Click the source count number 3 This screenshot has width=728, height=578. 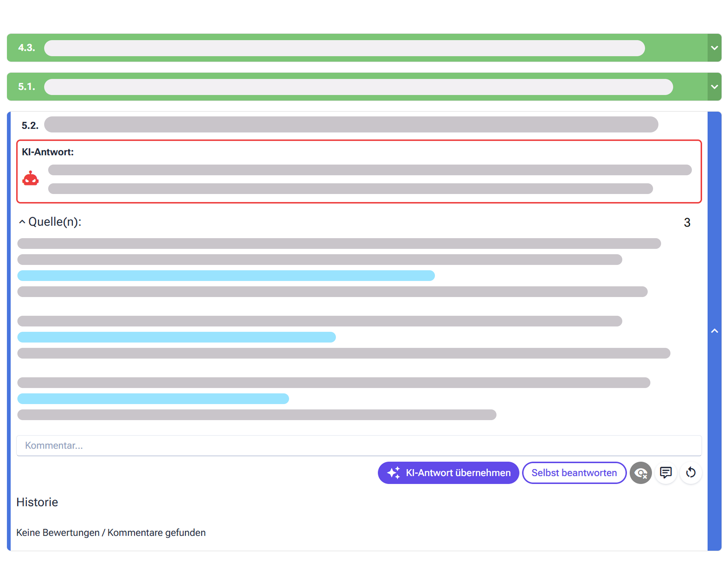click(687, 222)
